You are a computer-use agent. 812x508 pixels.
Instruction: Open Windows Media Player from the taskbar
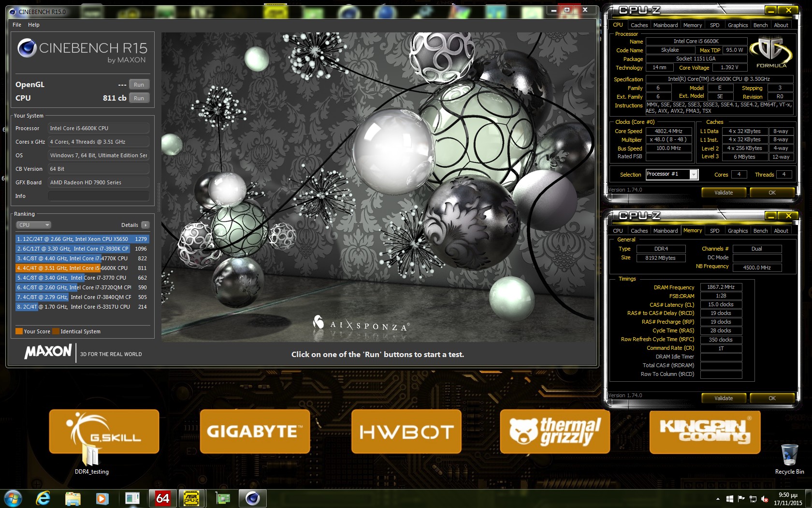(102, 498)
